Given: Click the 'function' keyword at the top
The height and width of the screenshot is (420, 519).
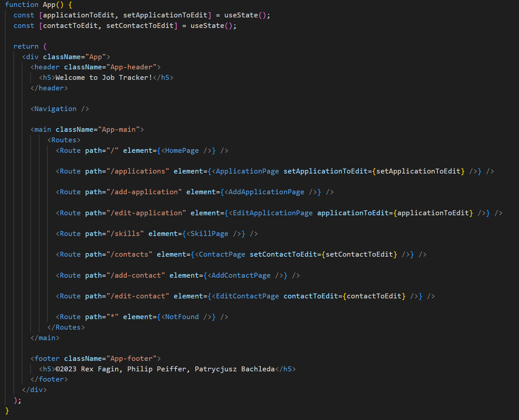Looking at the screenshot, I should point(22,5).
